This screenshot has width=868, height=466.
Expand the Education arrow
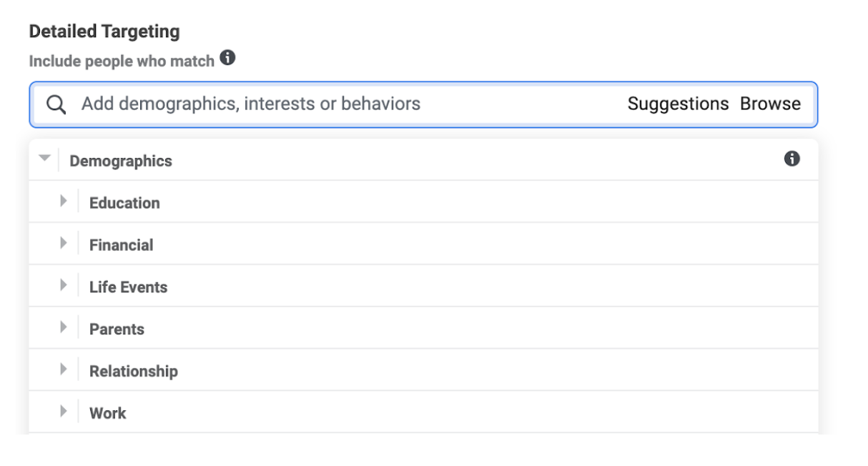point(64,201)
